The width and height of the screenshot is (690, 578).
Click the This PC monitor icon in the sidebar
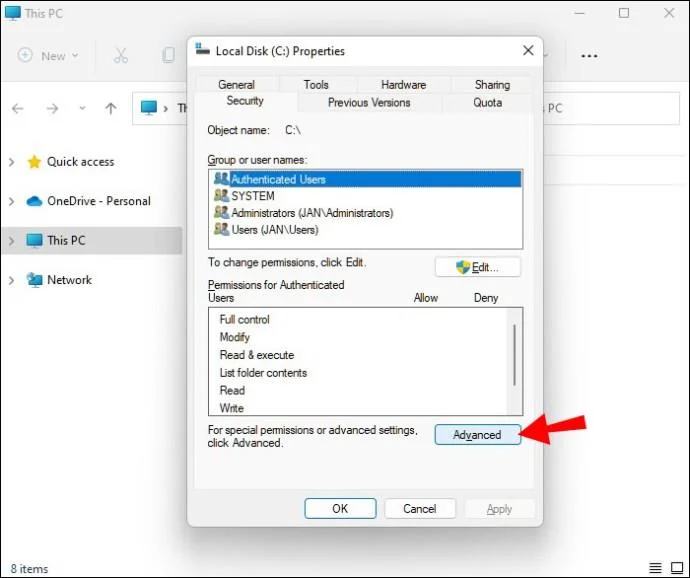34,240
